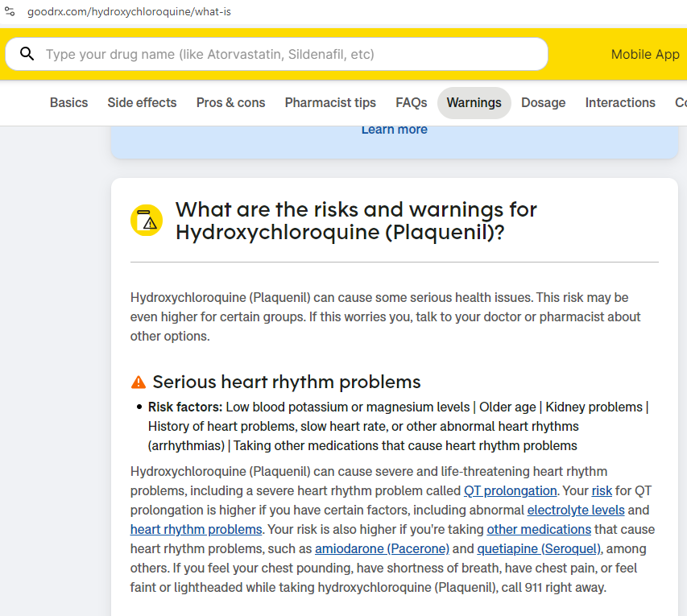
Task: Click the yellow medication warning bottle icon
Action: [x=147, y=221]
